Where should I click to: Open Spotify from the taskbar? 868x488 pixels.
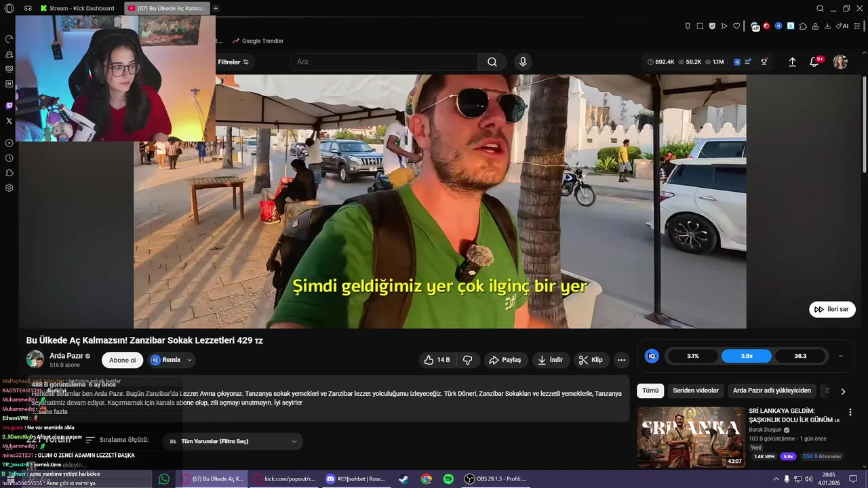(448, 479)
